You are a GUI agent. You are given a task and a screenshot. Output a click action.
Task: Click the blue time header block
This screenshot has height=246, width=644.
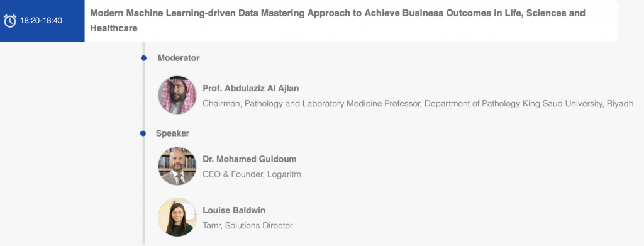[42, 21]
